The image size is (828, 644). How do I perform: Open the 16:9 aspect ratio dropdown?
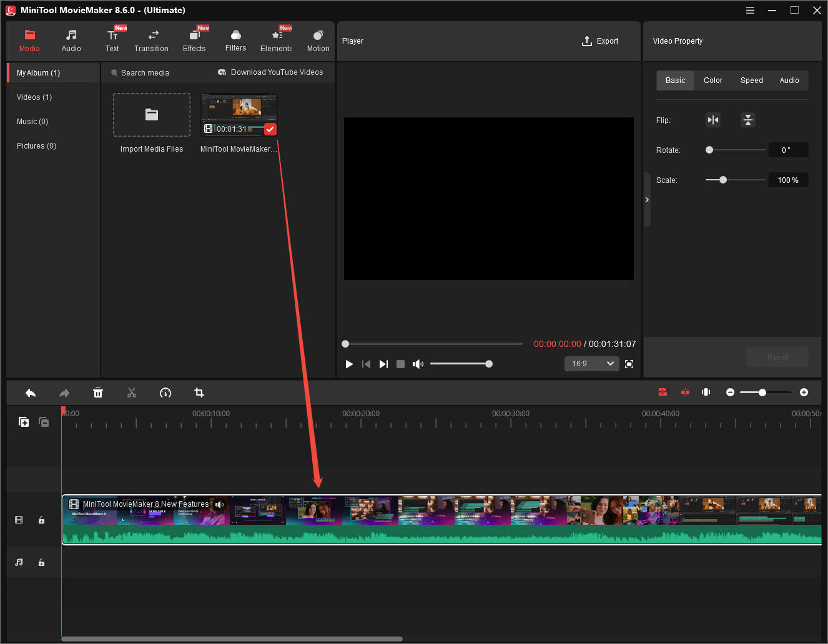591,364
